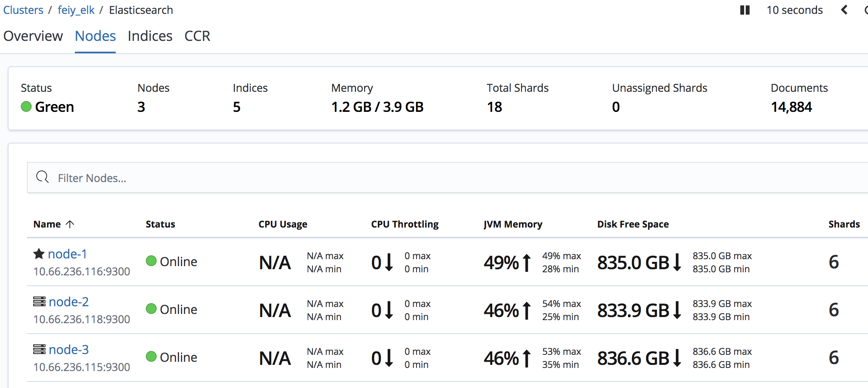The height and width of the screenshot is (388, 868).
Task: Sort the table by Disk Free Space
Action: 633,224
